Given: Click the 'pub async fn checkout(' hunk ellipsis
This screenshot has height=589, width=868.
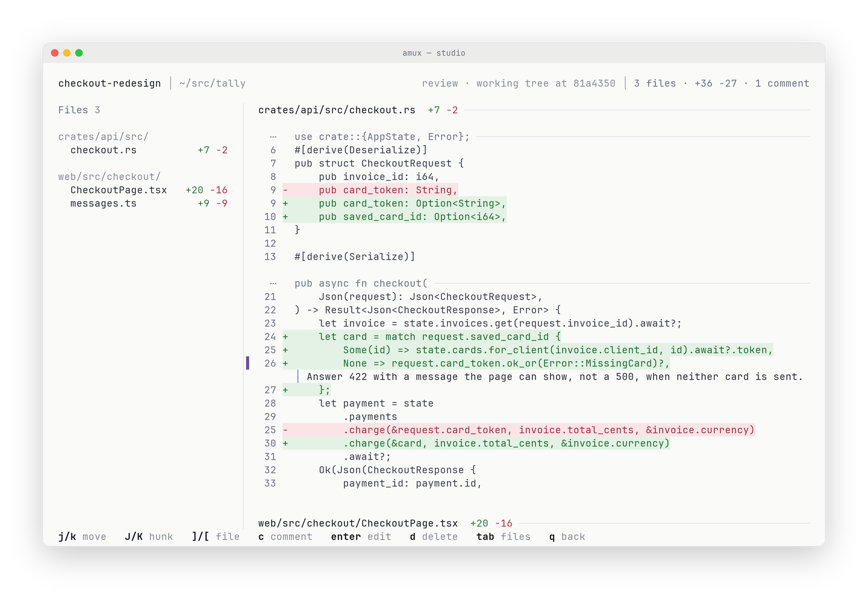Looking at the screenshot, I should tap(273, 283).
